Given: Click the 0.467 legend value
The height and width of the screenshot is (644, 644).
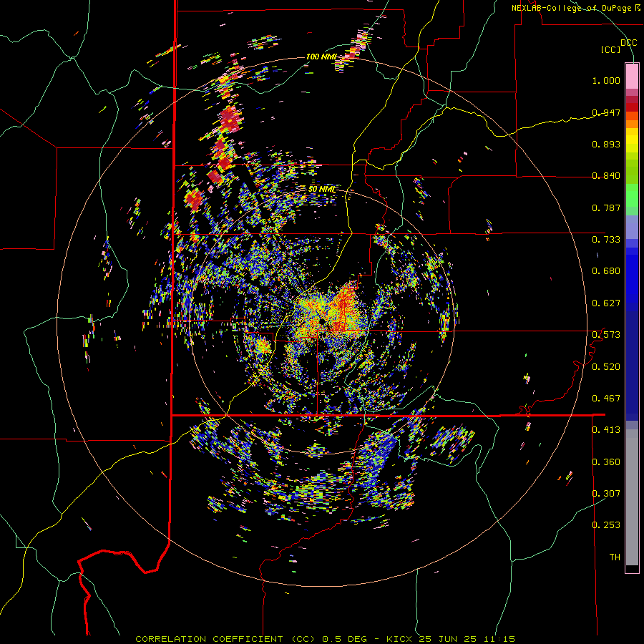Looking at the screenshot, I should click(606, 399).
